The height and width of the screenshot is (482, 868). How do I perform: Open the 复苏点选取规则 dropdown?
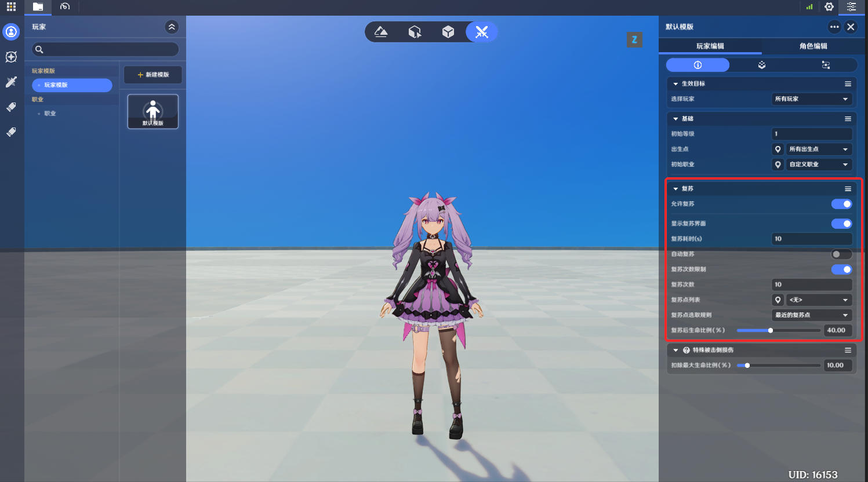811,315
